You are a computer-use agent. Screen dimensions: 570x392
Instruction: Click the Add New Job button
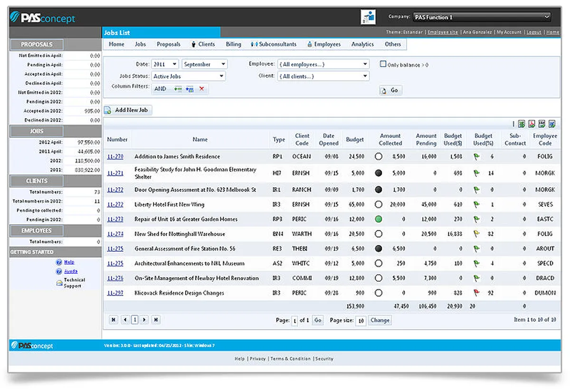pyautogui.click(x=128, y=110)
